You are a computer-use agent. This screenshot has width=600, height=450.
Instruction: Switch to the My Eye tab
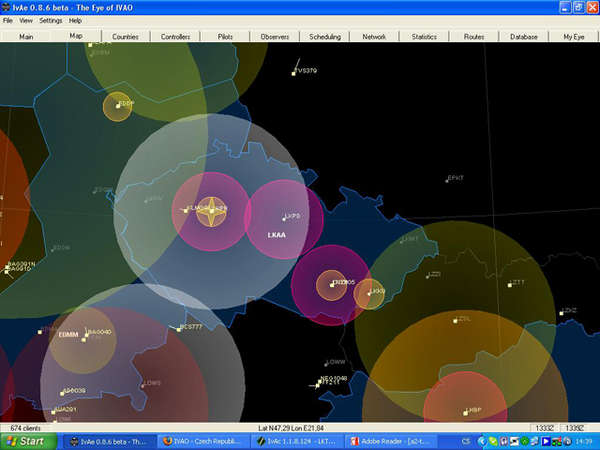click(x=574, y=37)
